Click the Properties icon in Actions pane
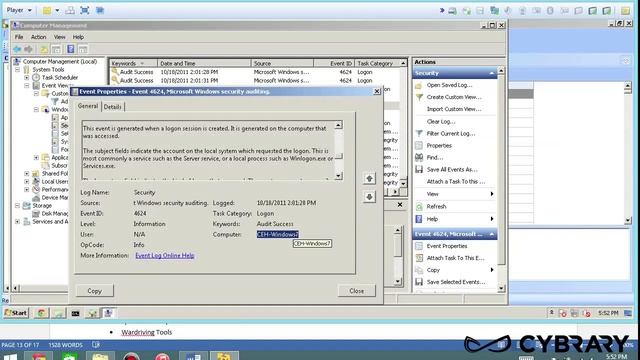 click(x=419, y=146)
